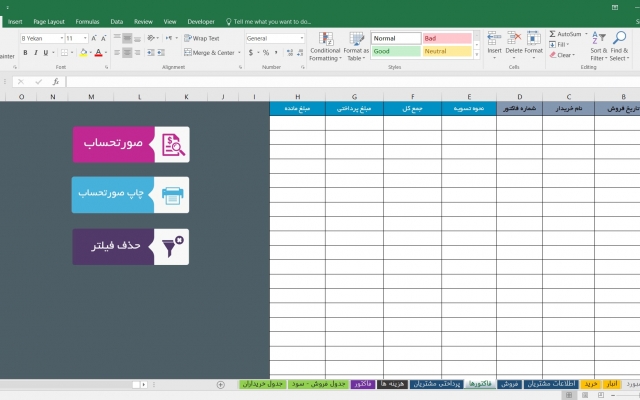Open Format as Table gallery
640x400 pixels.
[x=356, y=47]
